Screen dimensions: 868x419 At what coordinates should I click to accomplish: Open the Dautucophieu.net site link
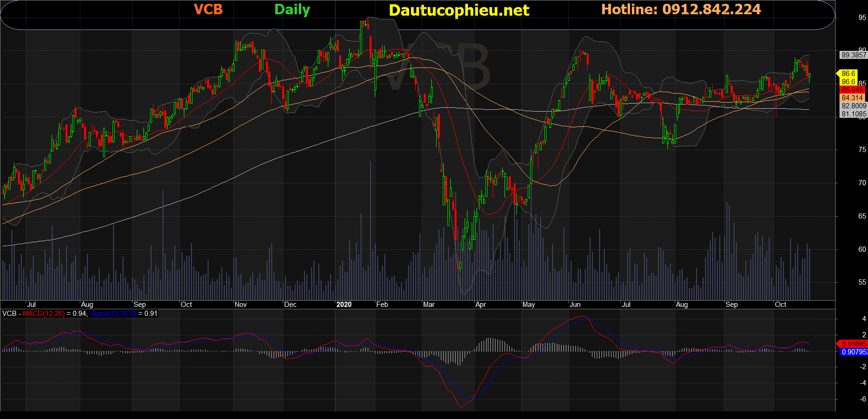(458, 10)
